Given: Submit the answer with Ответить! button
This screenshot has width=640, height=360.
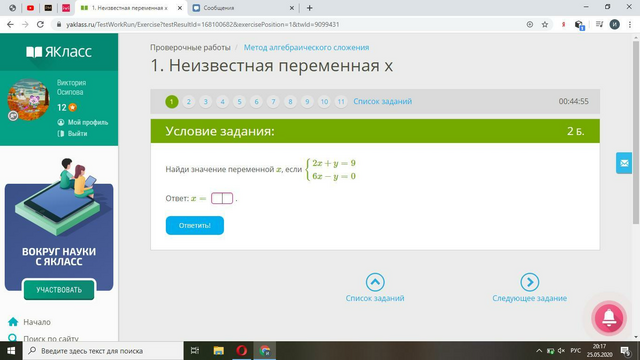Looking at the screenshot, I should tap(195, 225).
